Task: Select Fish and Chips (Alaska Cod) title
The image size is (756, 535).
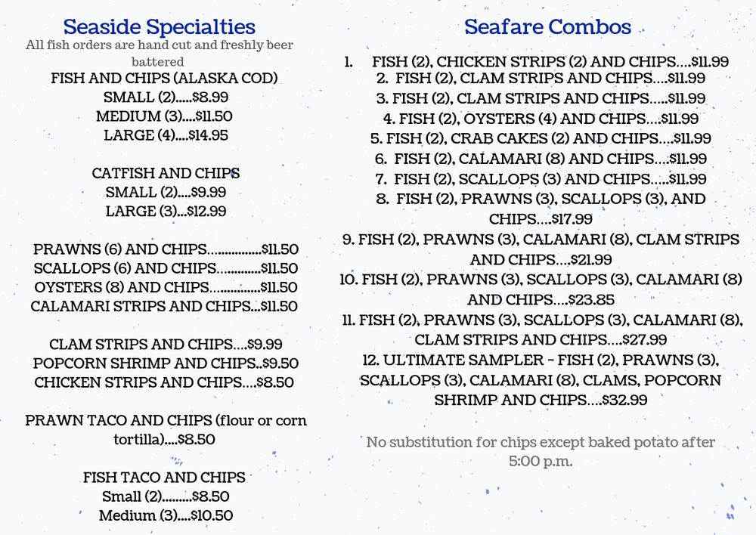Action: click(x=164, y=78)
